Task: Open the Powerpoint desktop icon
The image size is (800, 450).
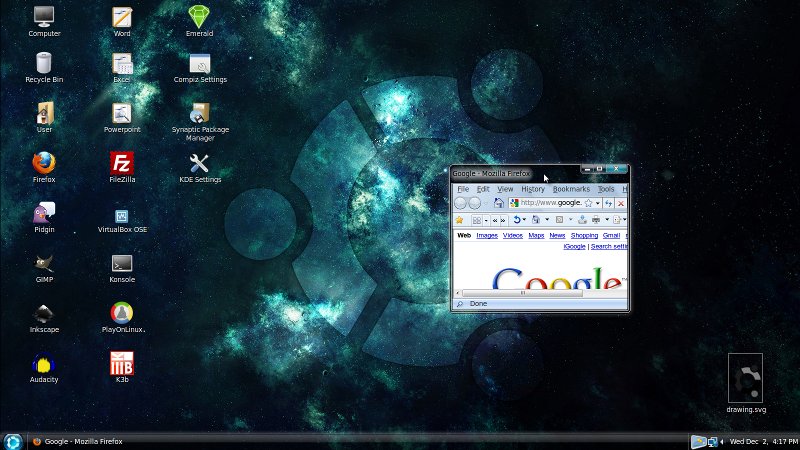Action: pos(122,117)
